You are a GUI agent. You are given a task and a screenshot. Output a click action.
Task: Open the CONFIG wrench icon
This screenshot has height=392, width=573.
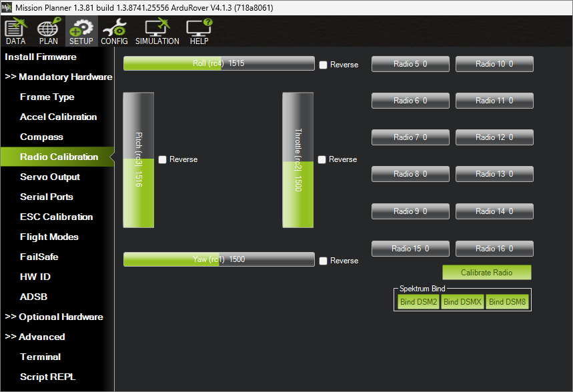pos(114,31)
